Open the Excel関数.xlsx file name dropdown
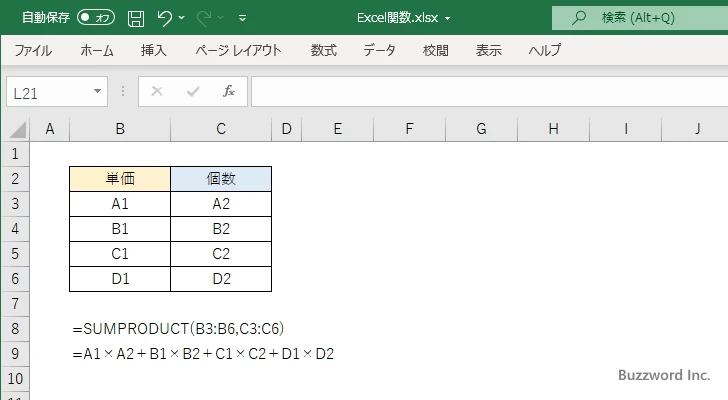Viewport: 728px width, 400px height. click(448, 19)
